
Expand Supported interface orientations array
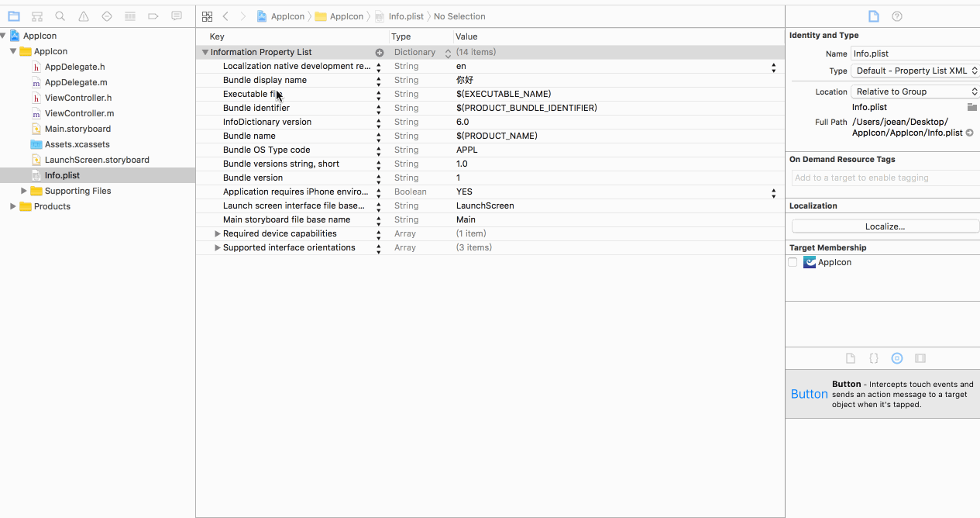click(218, 247)
